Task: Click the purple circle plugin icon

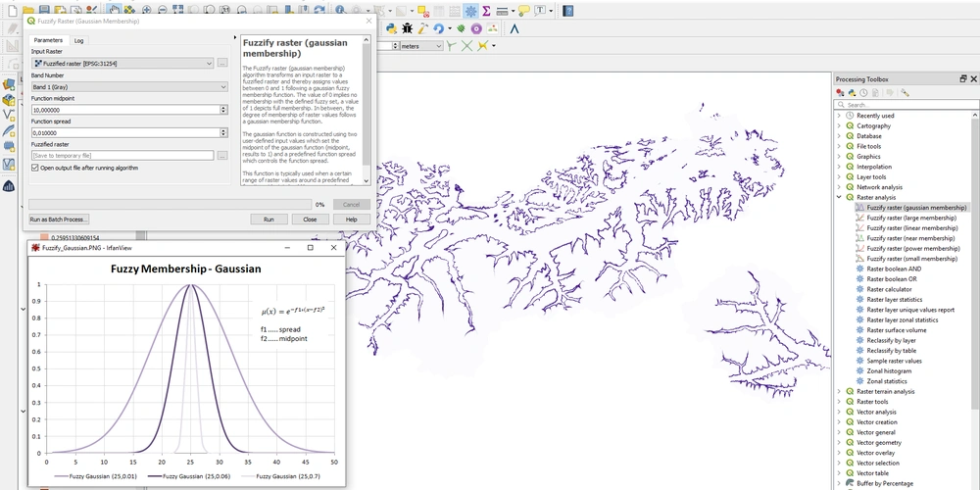Action: (x=476, y=28)
